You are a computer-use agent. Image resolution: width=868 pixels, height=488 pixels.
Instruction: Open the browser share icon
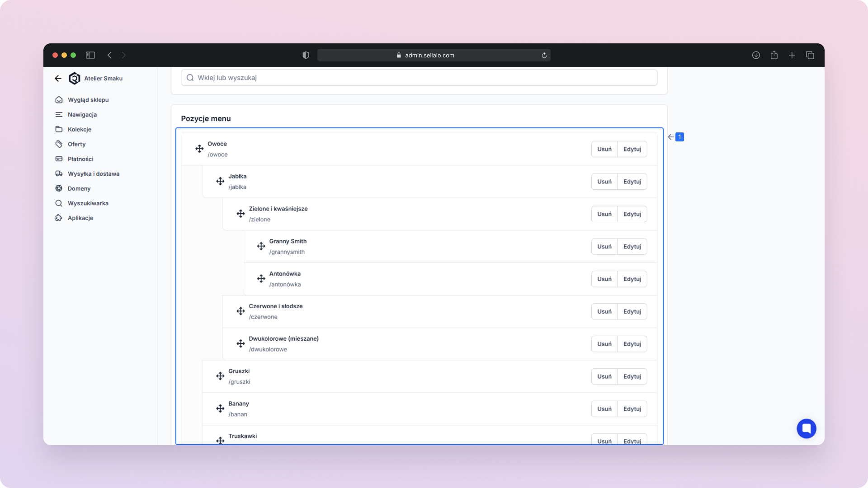click(774, 55)
